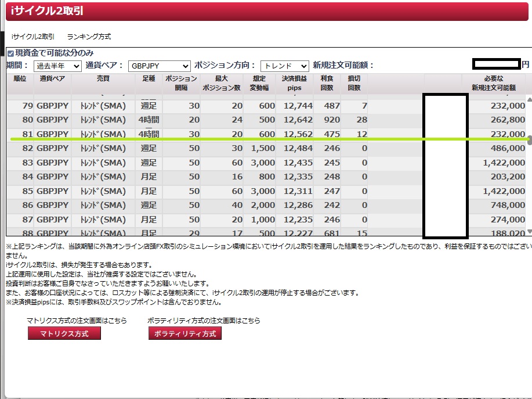Image resolution: width=532 pixels, height=399 pixels.
Task: Open the 期間 dropdown showing 過去半年
Action: point(57,66)
